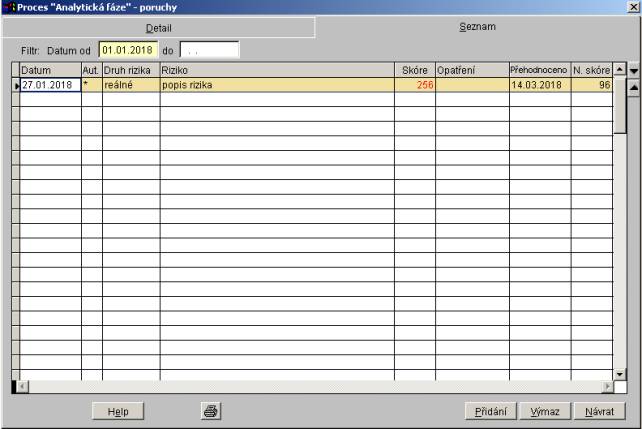Focus the Datum od filter field
The image size is (642, 429).
pos(127,49)
